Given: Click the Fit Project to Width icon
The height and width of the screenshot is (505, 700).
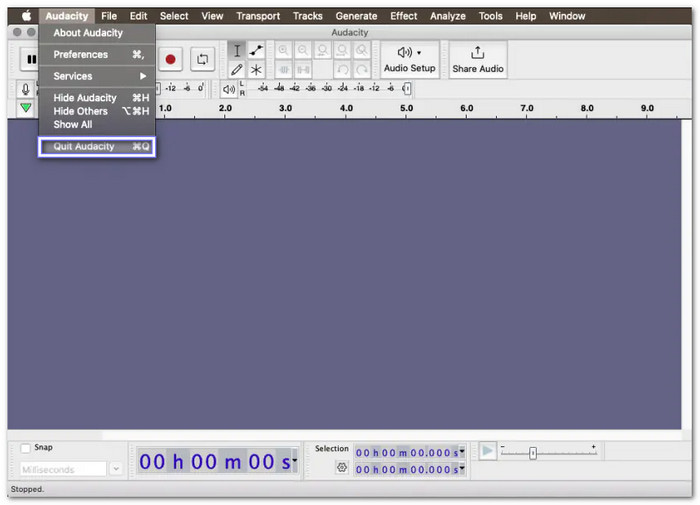Looking at the screenshot, I should (342, 50).
